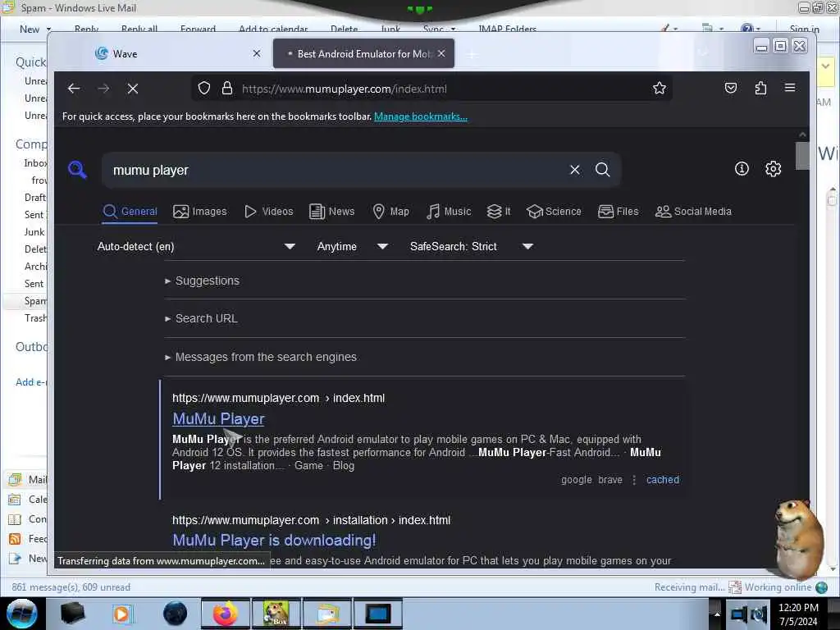
Task: Open the SafeSearch: Strict dropdown
Action: (x=472, y=246)
